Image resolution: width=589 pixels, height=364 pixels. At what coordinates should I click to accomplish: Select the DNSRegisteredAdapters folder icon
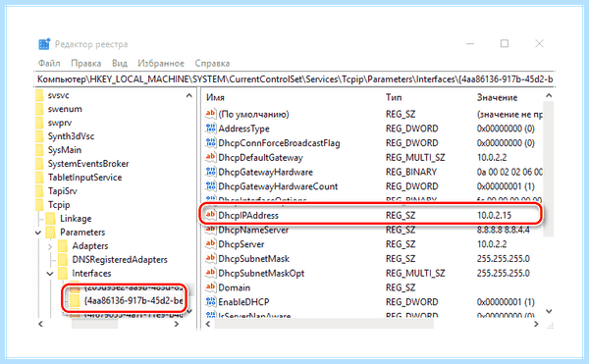[63, 260]
